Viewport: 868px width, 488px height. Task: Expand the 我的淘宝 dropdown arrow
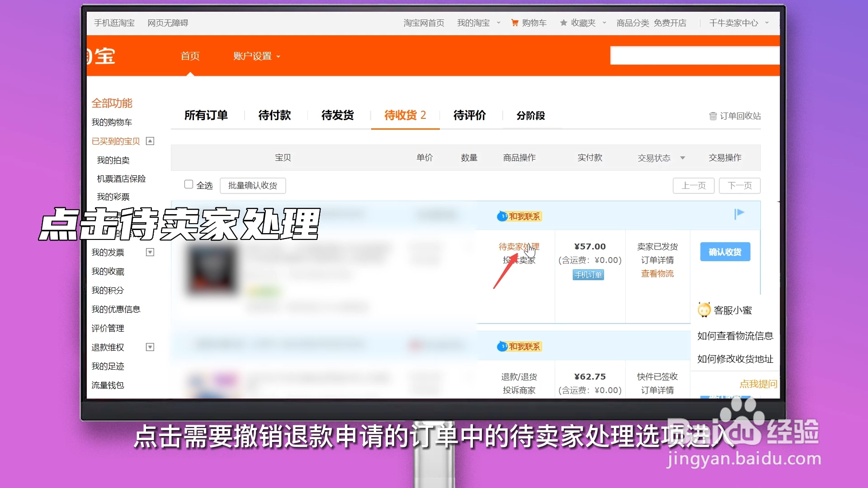[x=499, y=23]
